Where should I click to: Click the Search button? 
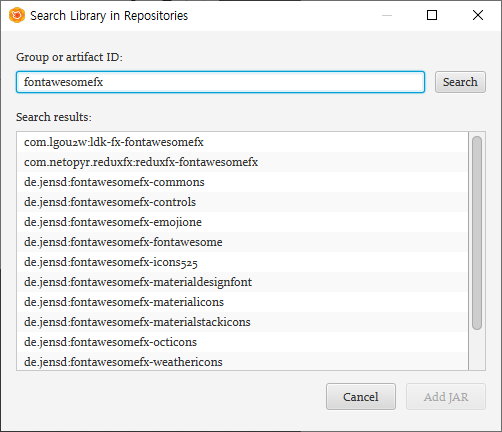point(460,82)
